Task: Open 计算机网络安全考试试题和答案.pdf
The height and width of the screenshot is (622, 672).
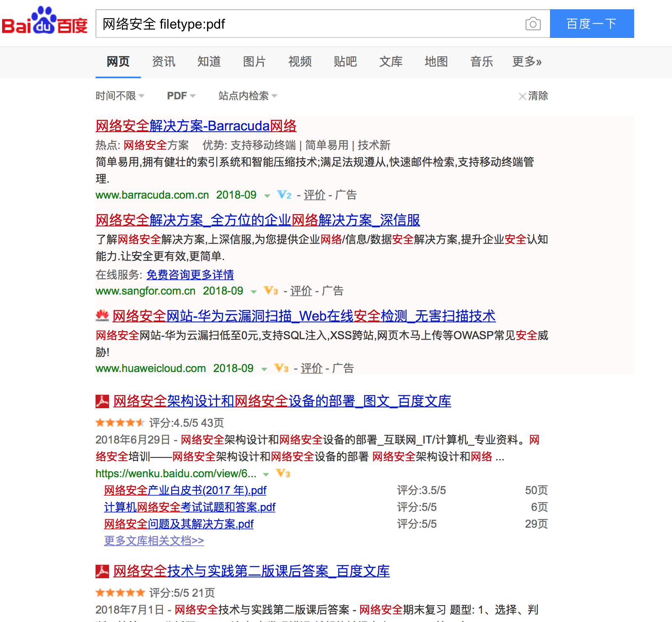Action: point(190,507)
